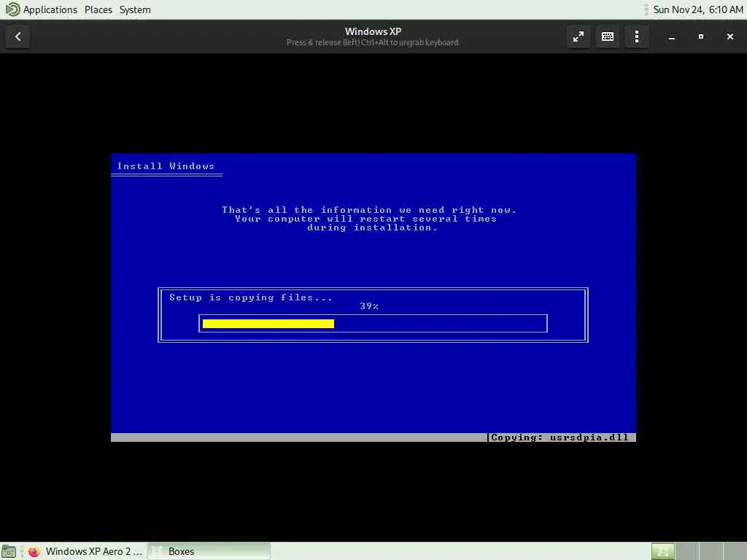Enter fullscreen mode for the Windows XP box
Screen dimensions: 747x560
(x=578, y=36)
